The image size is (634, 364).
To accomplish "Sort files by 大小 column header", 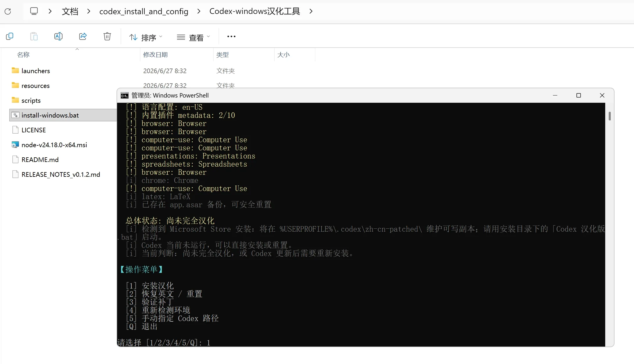I will 284,55.
